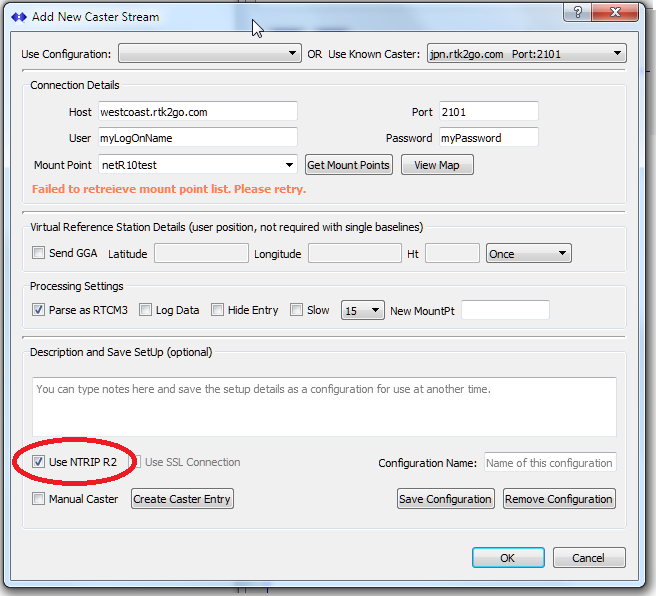The image size is (656, 596).
Task: Click the Latitude input field
Action: (201, 253)
